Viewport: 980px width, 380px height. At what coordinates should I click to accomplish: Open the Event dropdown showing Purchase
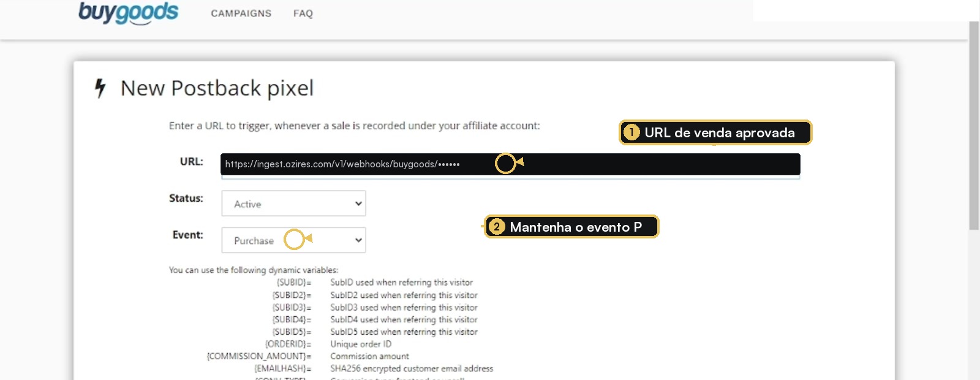pyautogui.click(x=293, y=240)
